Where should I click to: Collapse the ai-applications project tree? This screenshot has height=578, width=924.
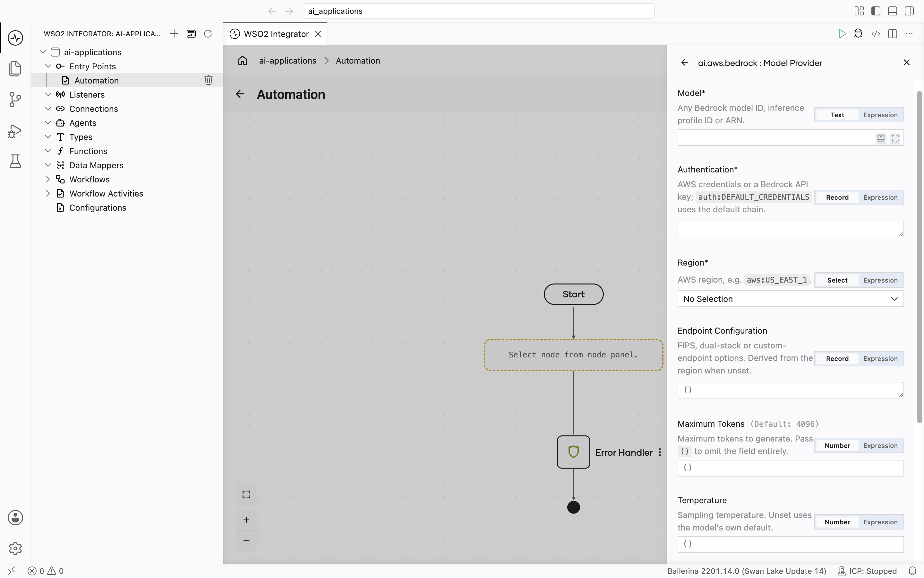click(x=43, y=52)
